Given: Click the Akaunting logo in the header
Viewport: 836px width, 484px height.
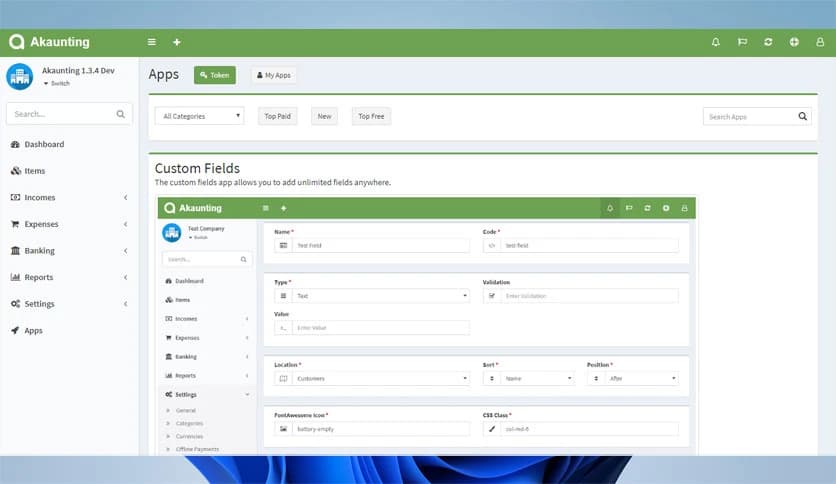Looking at the screenshot, I should pyautogui.click(x=50, y=42).
